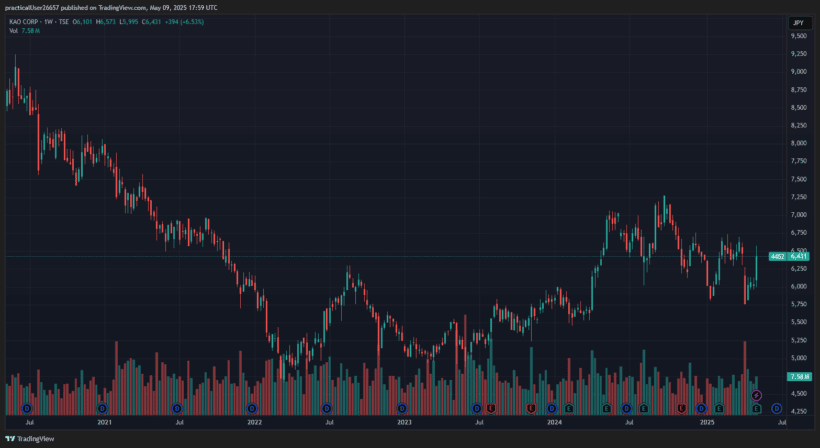Click the dividend marker above the 2023 label
820x448 pixels.
coord(402,408)
